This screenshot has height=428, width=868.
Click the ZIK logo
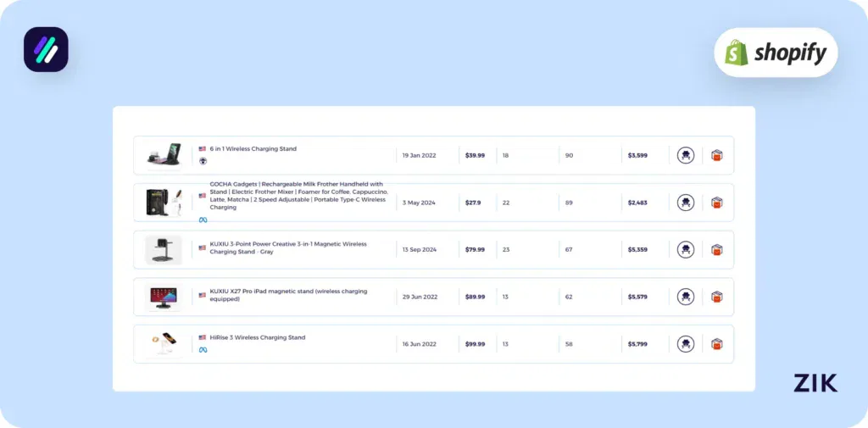tap(815, 383)
